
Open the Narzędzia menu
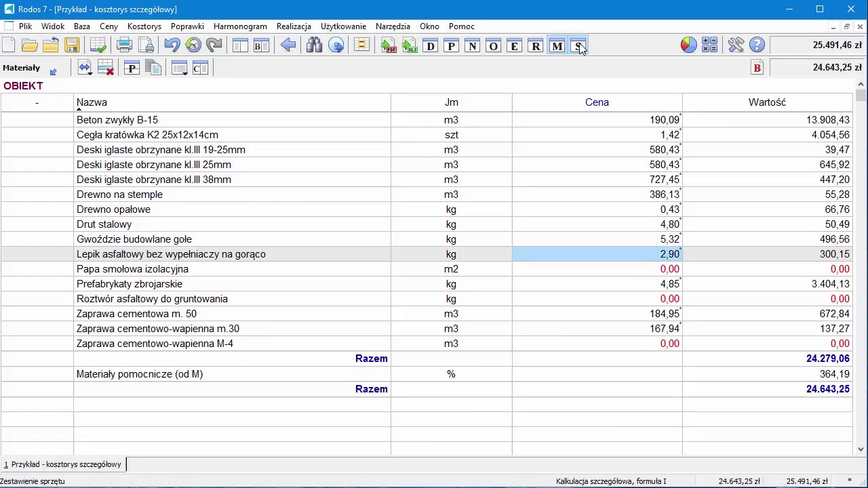point(393,26)
